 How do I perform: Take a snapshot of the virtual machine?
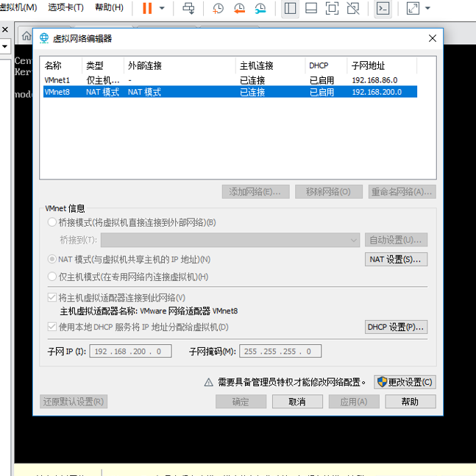[x=218, y=8]
